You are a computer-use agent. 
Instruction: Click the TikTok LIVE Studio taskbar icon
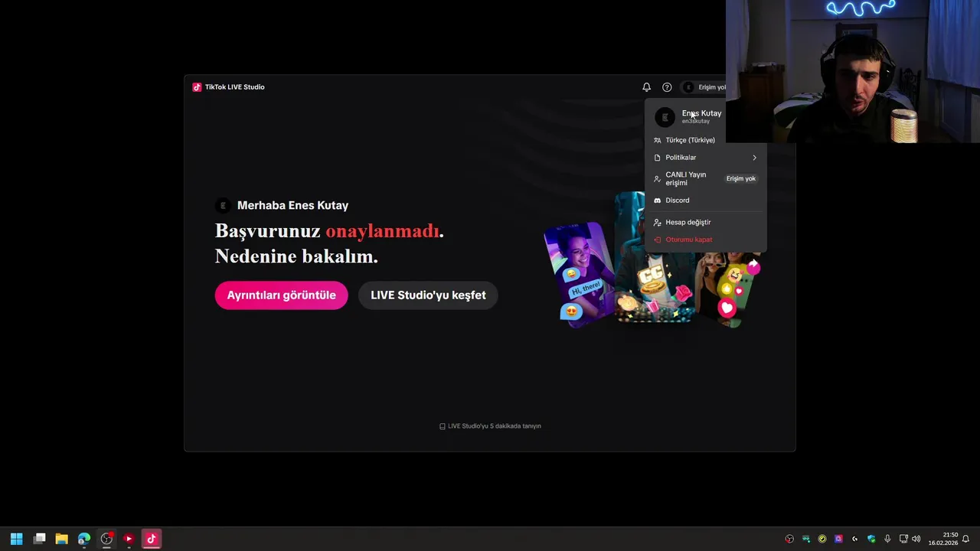151,539
